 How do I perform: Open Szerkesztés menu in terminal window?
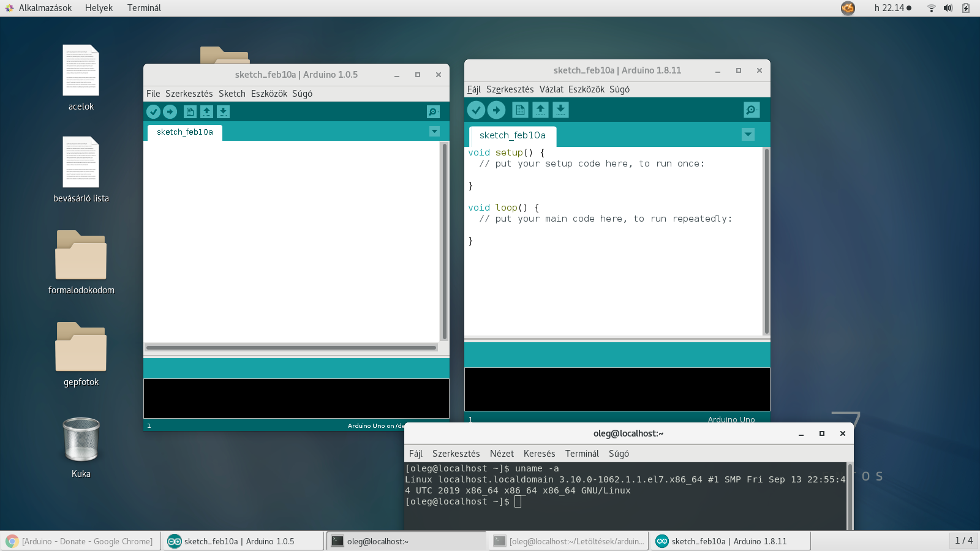(x=456, y=454)
